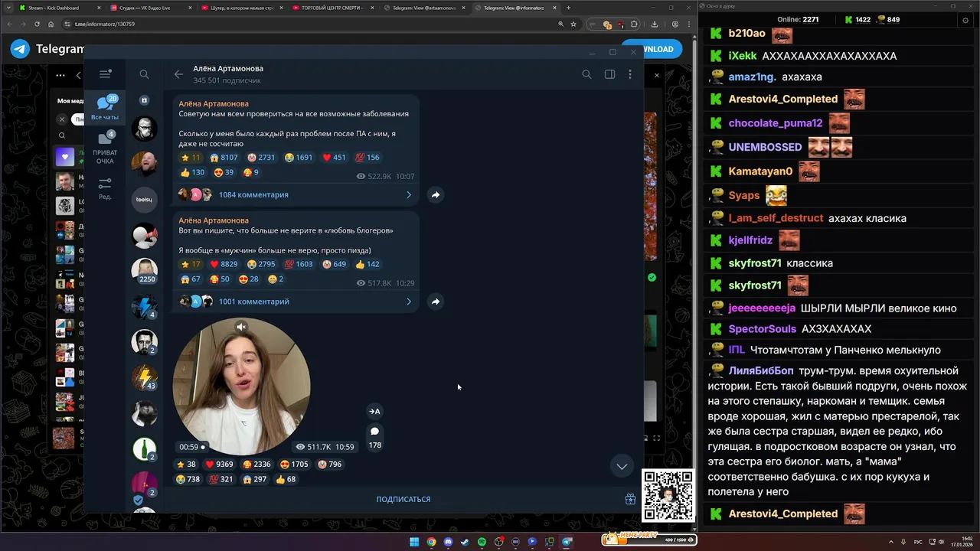Expand chevron on 1084 комментария row

(409, 195)
